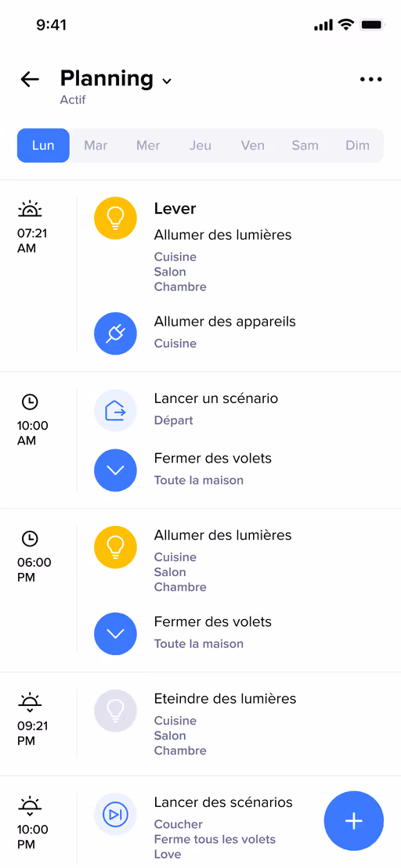401x868 pixels.
Task: Select the Mar day tab
Action: (x=96, y=146)
